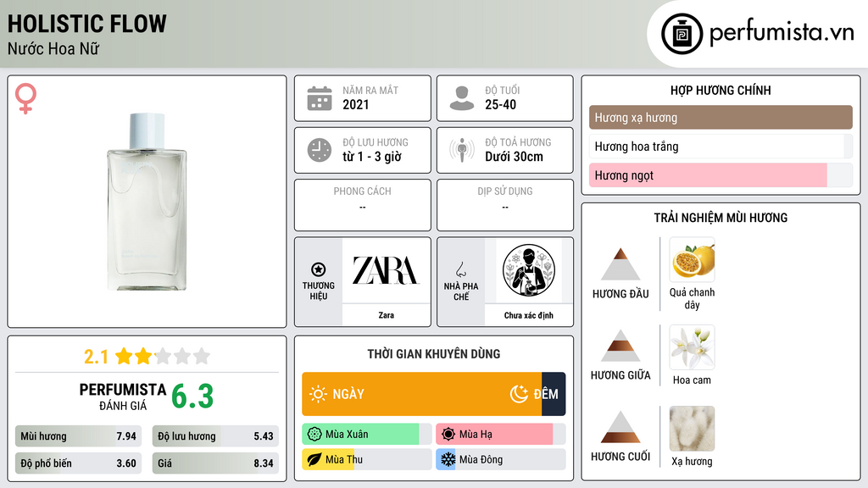Click the HOLISTIC FLOW title

87,24
